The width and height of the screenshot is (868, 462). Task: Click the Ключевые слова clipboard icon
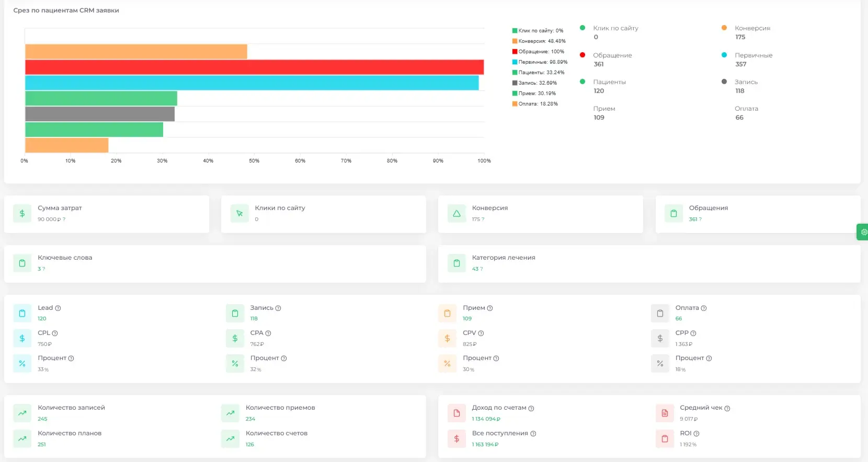coord(22,263)
